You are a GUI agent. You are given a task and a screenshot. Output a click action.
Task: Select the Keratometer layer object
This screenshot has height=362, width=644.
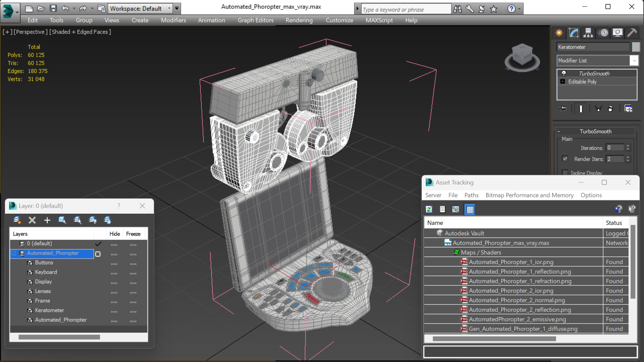49,310
